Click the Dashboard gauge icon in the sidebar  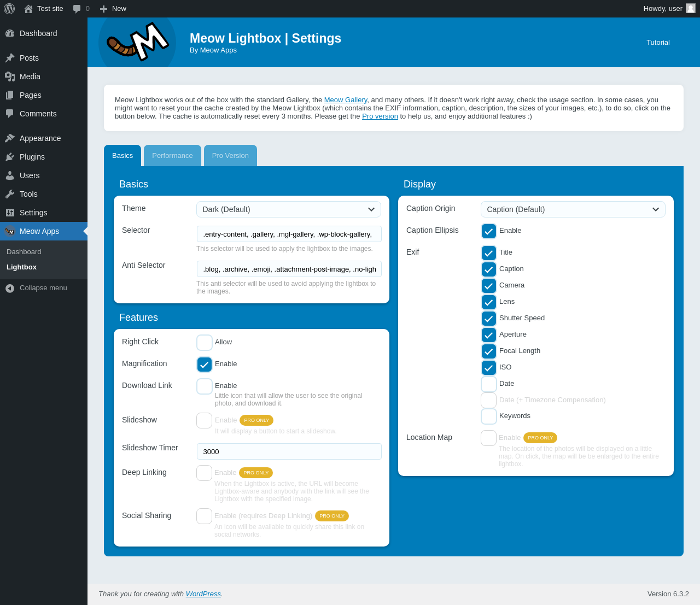pos(10,33)
